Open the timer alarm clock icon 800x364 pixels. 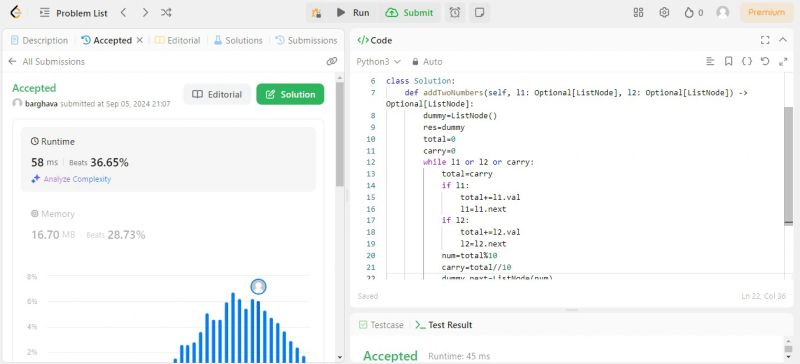[x=455, y=13]
